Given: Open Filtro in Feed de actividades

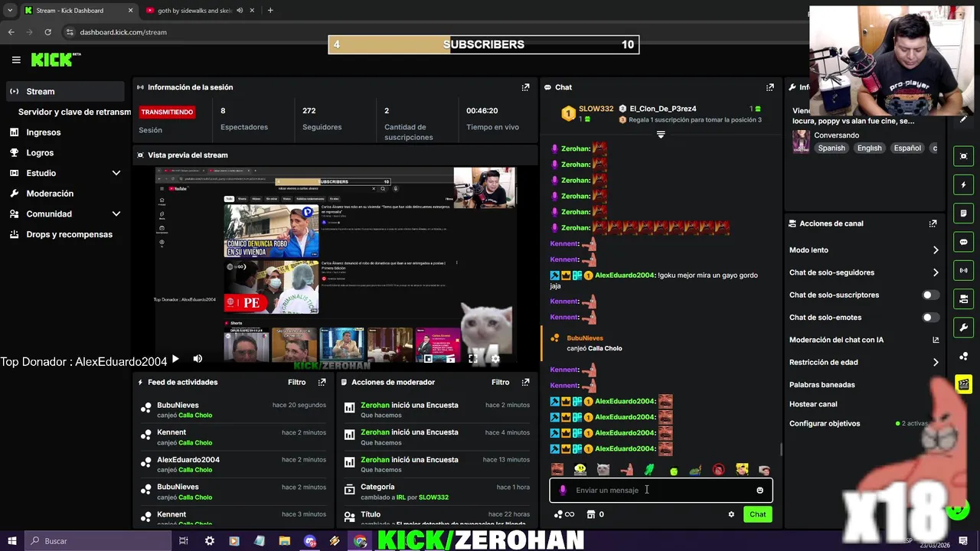Looking at the screenshot, I should point(296,382).
